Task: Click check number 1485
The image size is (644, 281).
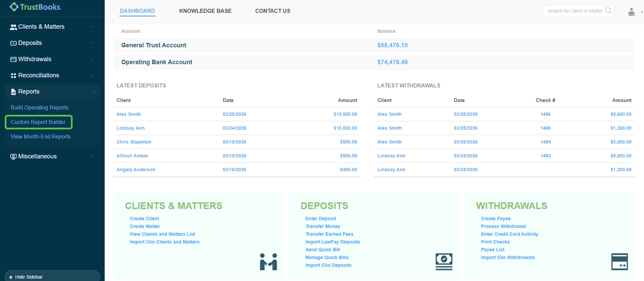Action: pos(545,128)
